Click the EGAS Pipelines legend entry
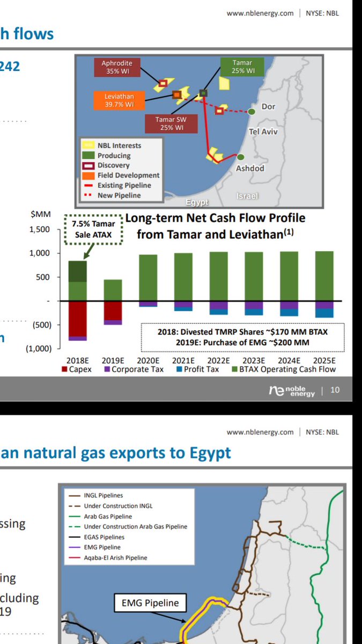The image size is (362, 644). point(96,537)
